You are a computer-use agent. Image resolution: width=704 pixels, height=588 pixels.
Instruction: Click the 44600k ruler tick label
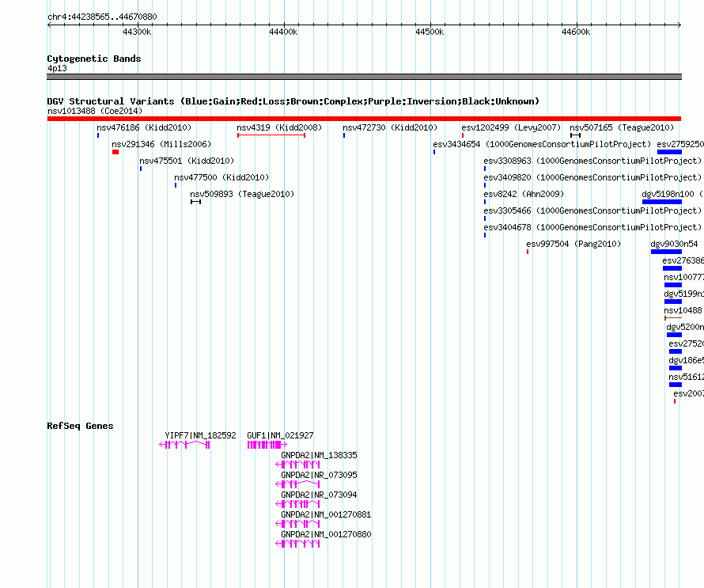point(576,32)
